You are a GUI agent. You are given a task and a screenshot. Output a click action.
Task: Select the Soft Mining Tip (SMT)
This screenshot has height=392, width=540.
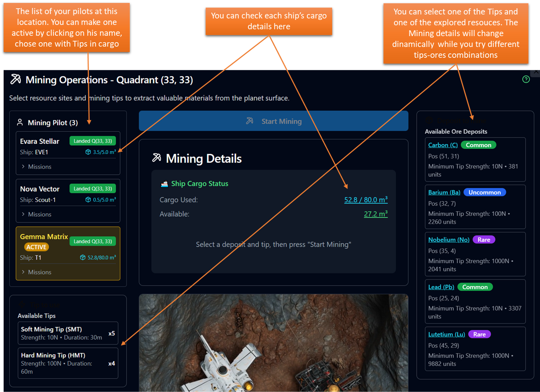click(68, 333)
